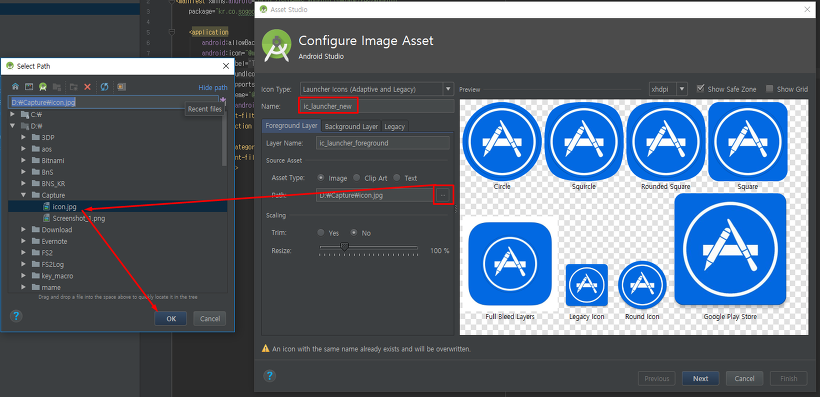Select Squircle preview icon
Viewport: 820px width, 397px height.
click(x=584, y=141)
